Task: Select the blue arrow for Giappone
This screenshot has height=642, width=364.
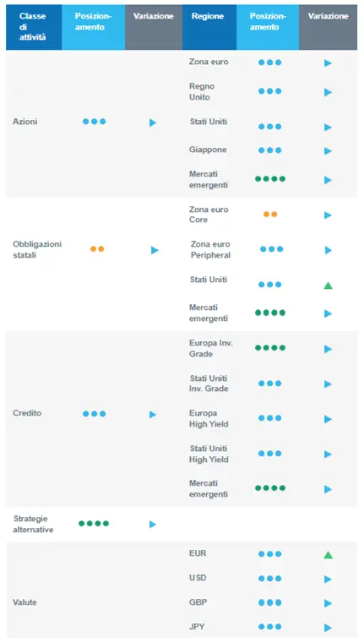Action: click(x=328, y=151)
